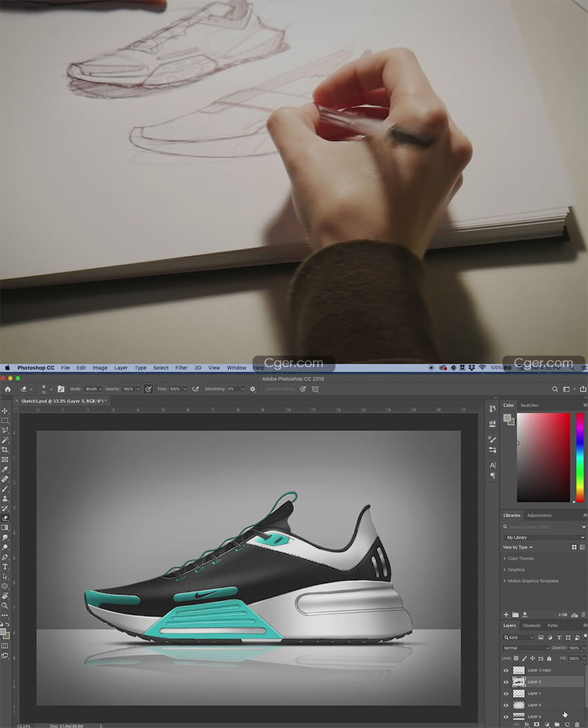Click the foreground color swatch in Color panel
588x728 pixels.
click(x=507, y=417)
